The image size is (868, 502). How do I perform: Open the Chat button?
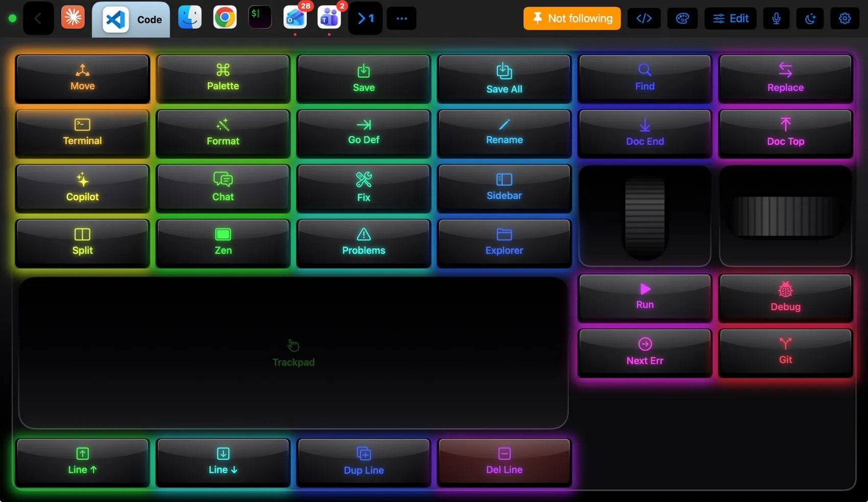pos(223,188)
